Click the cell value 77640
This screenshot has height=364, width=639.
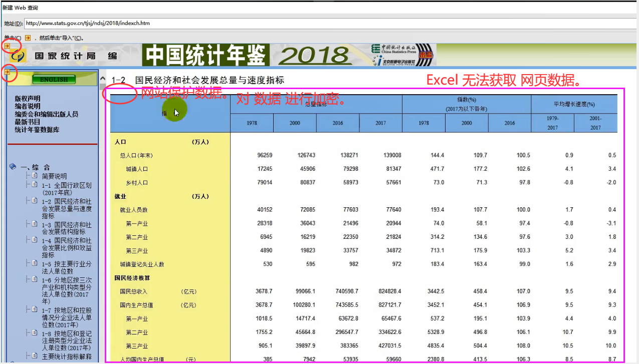(x=393, y=210)
